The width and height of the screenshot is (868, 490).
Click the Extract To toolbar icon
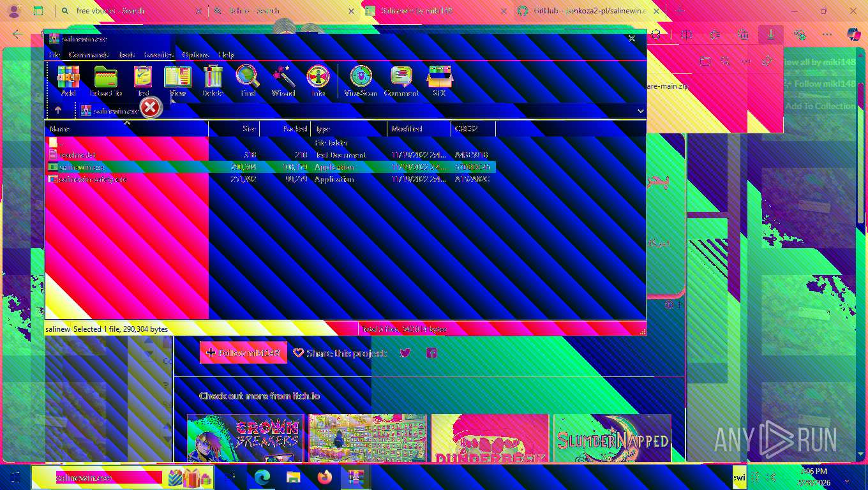coord(106,81)
